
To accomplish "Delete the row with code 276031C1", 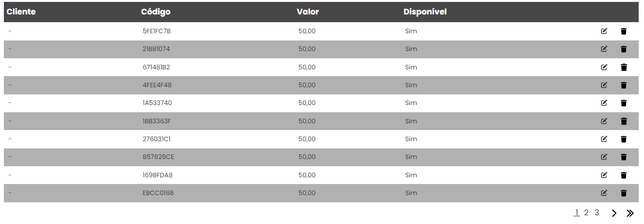I will click(624, 139).
